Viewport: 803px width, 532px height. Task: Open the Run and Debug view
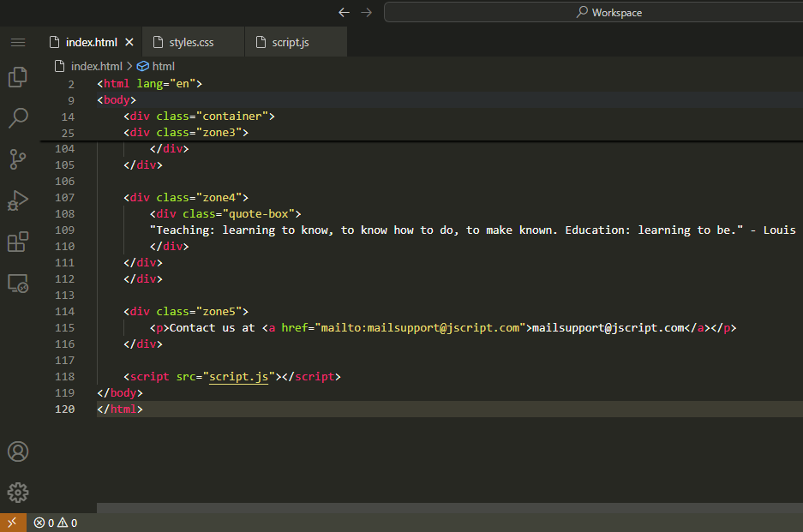[x=17, y=200]
